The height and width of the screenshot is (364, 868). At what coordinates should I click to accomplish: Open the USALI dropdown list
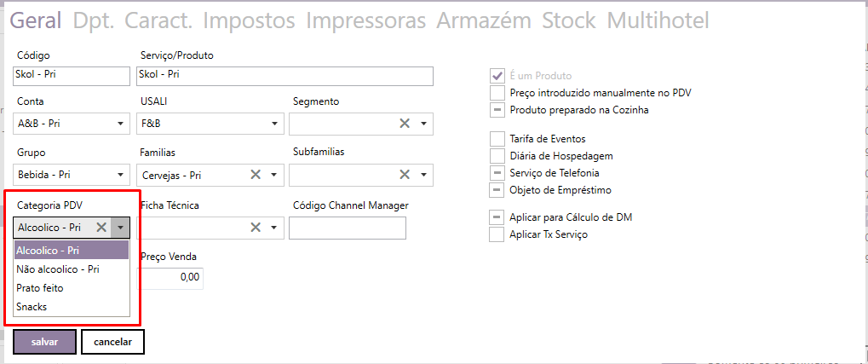[274, 124]
